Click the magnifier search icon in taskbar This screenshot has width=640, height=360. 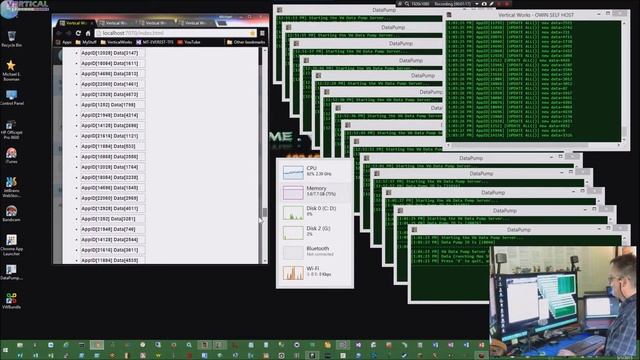189,345
